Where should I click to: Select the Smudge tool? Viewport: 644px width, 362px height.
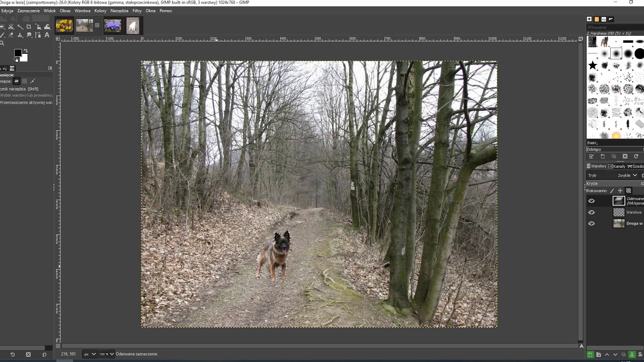pos(29,35)
